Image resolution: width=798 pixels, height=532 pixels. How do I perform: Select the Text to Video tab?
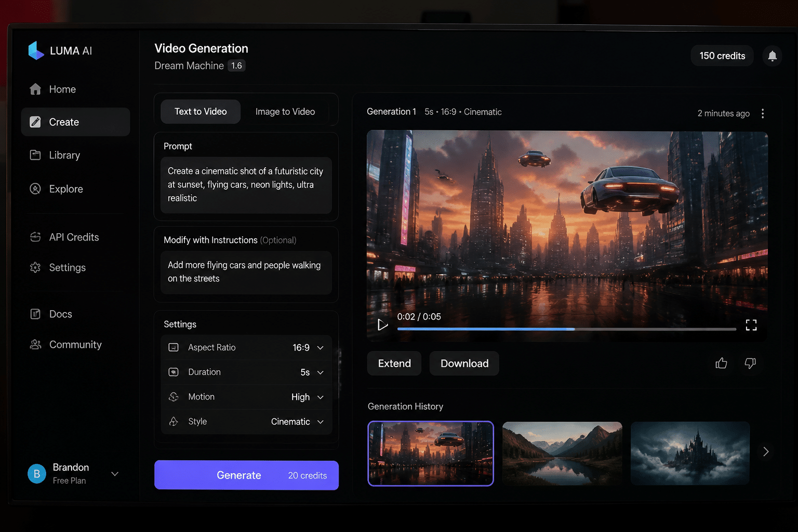click(201, 112)
